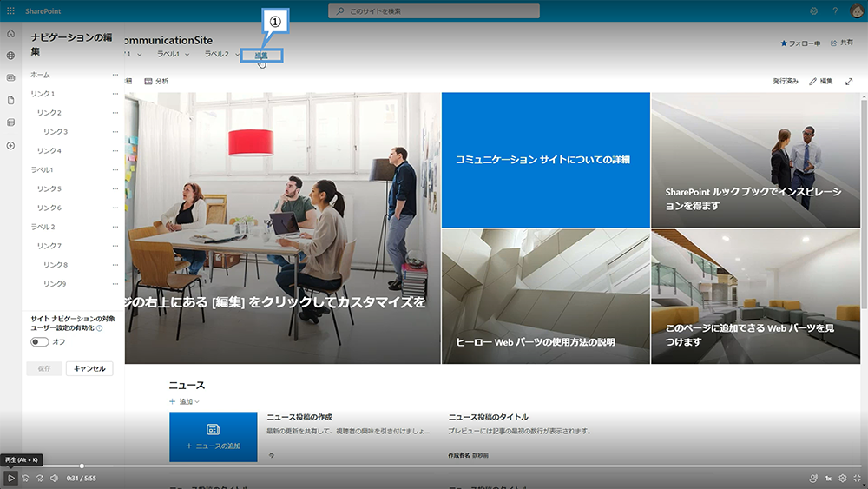Open ニュース 追加 dropdown
This screenshot has width=868, height=489.
(x=184, y=401)
